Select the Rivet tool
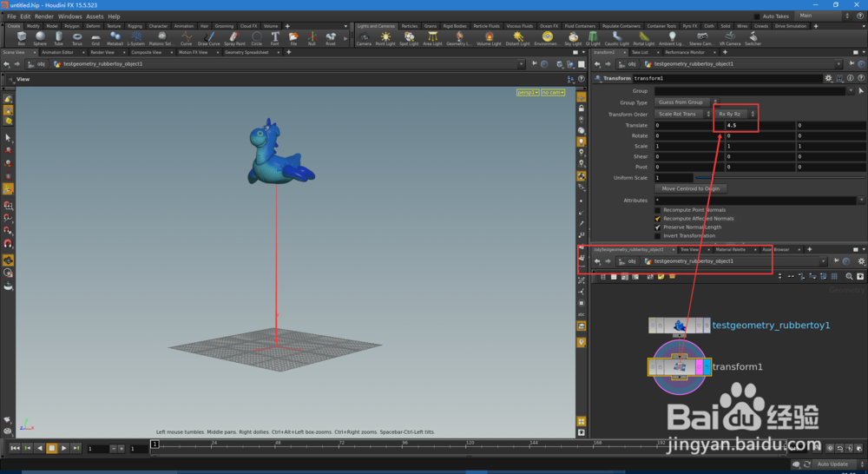Viewport: 868px width, 474px height. click(x=331, y=39)
